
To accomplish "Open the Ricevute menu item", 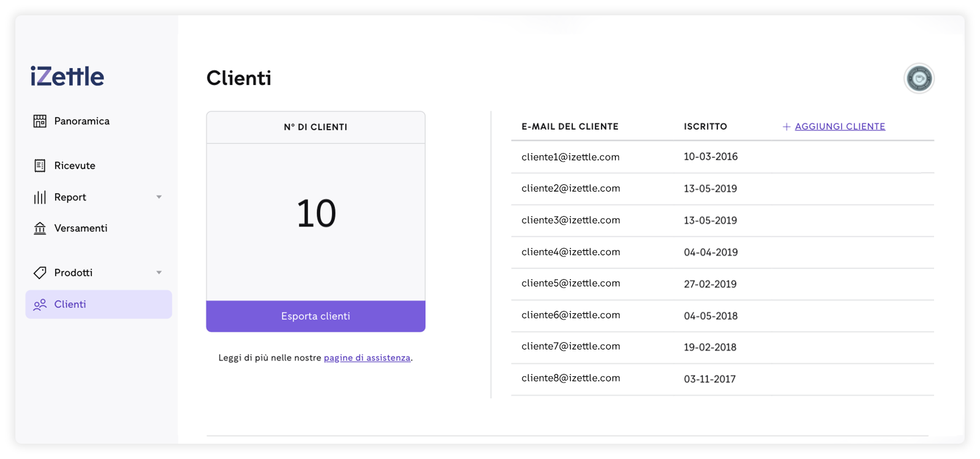I will (x=75, y=166).
